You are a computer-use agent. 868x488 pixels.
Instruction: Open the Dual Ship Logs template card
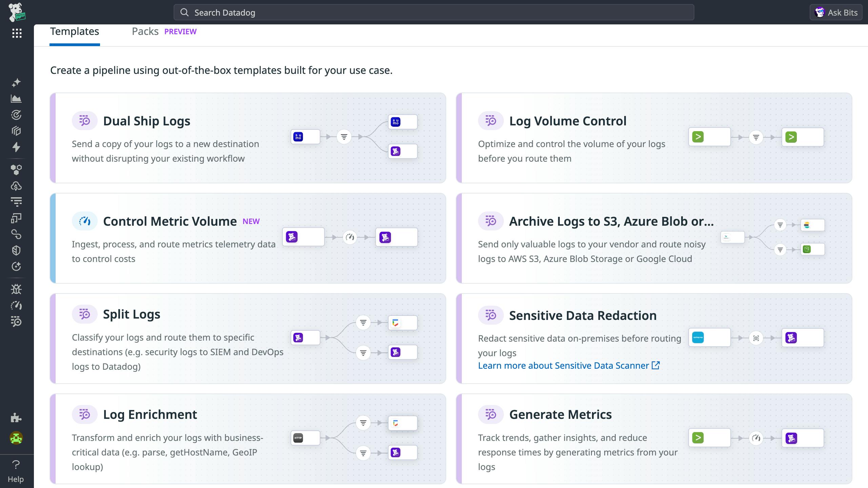(248, 138)
